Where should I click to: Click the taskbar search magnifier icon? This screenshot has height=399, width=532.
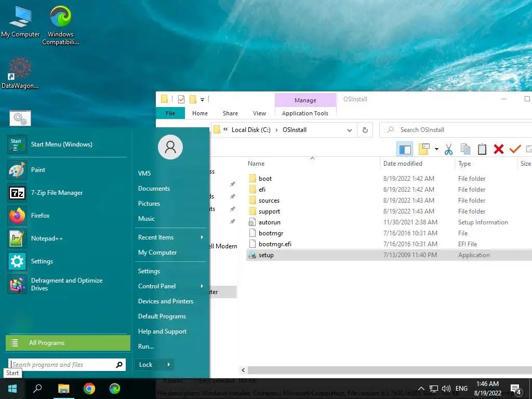[37, 389]
